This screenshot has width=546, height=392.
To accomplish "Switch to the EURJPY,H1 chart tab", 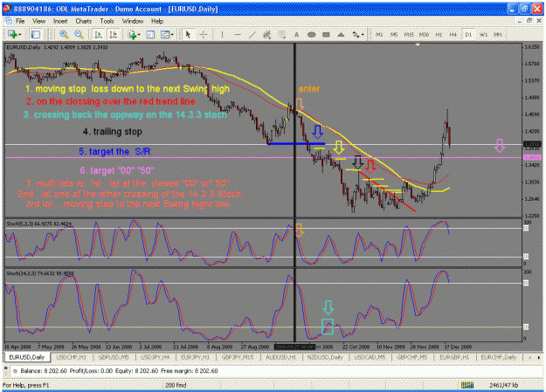I will coord(196,357).
